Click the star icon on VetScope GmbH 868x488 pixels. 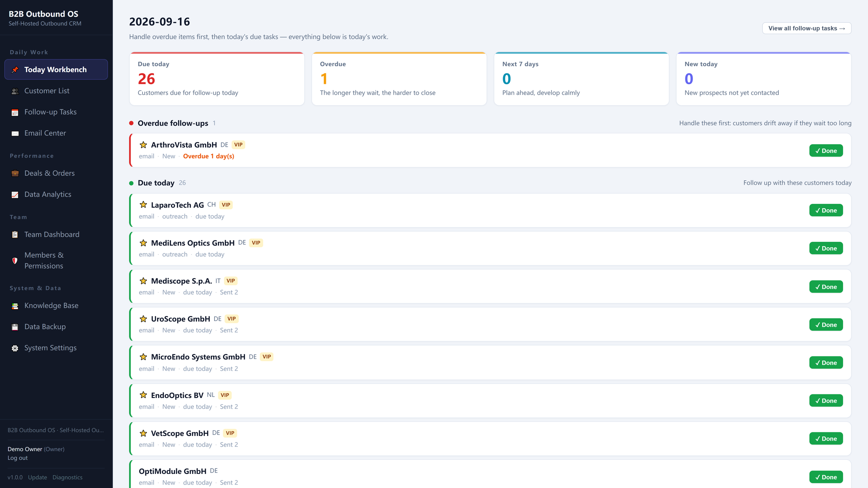[x=143, y=433]
